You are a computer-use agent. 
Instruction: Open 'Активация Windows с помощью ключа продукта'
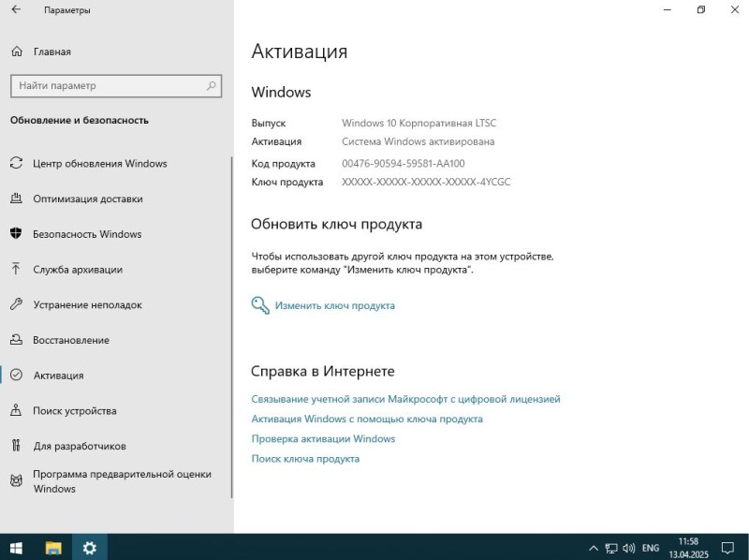367,419
